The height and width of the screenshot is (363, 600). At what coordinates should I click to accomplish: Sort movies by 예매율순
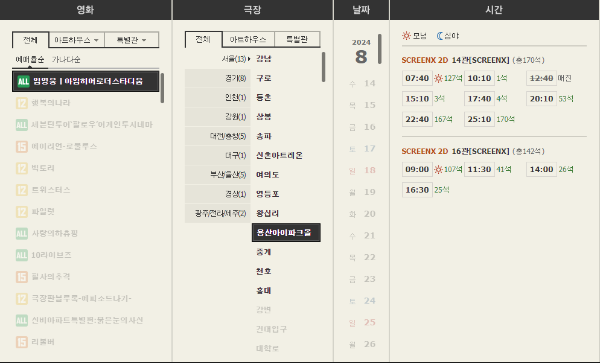(30, 60)
